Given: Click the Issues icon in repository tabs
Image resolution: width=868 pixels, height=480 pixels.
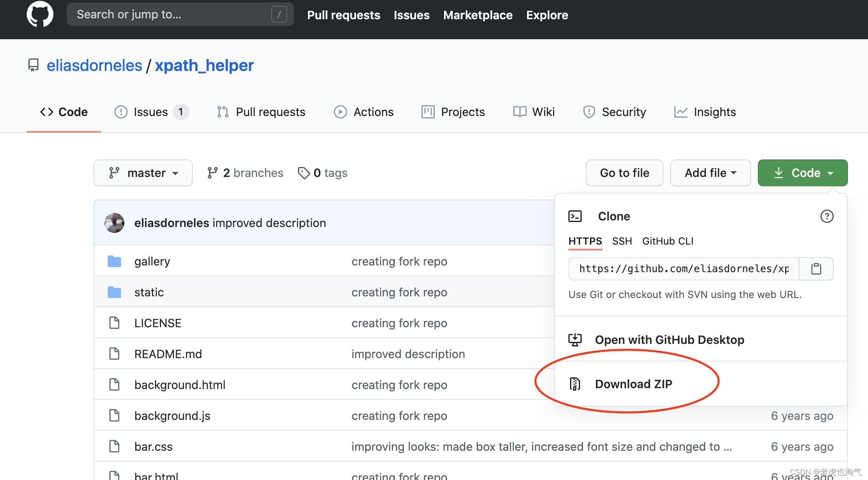Looking at the screenshot, I should tap(121, 112).
